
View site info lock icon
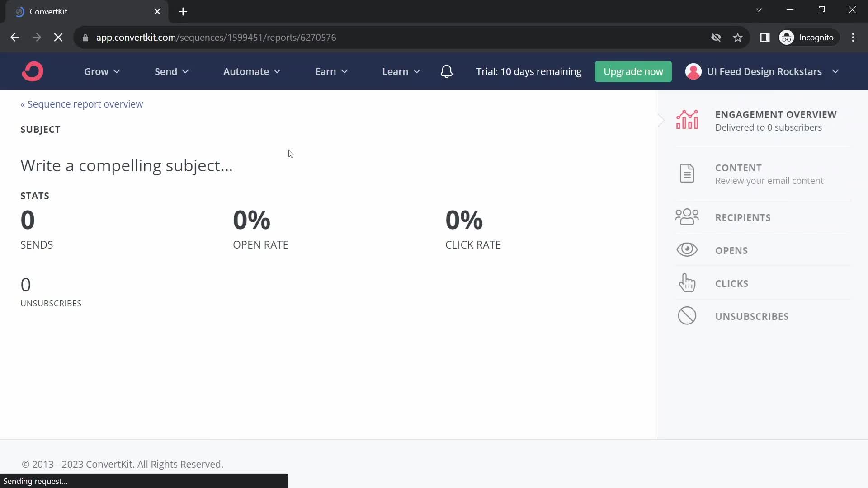(85, 38)
